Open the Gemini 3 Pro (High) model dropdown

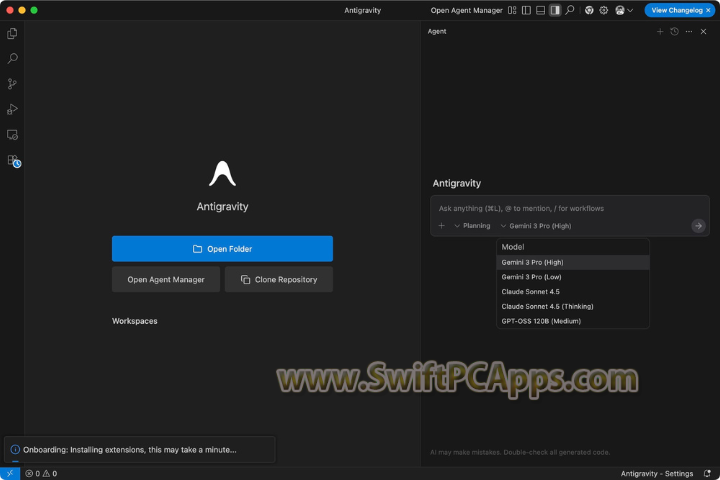[x=536, y=226]
